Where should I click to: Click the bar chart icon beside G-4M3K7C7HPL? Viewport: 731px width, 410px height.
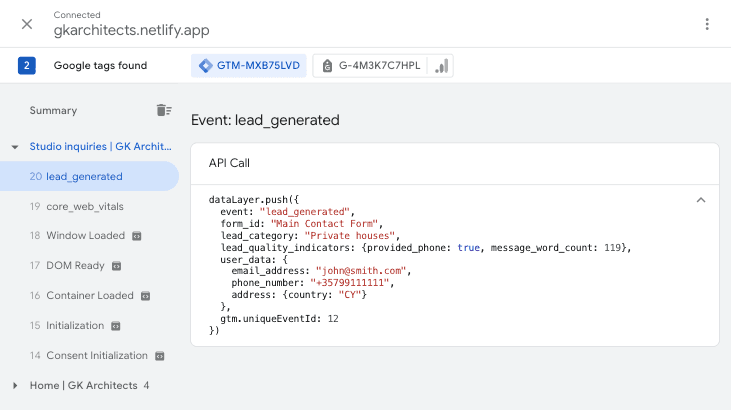point(441,66)
